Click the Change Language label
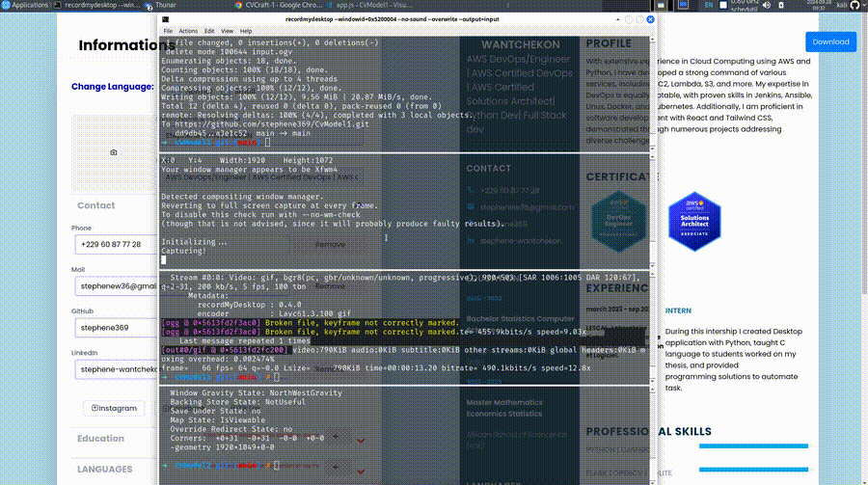This screenshot has height=485, width=868. click(113, 87)
